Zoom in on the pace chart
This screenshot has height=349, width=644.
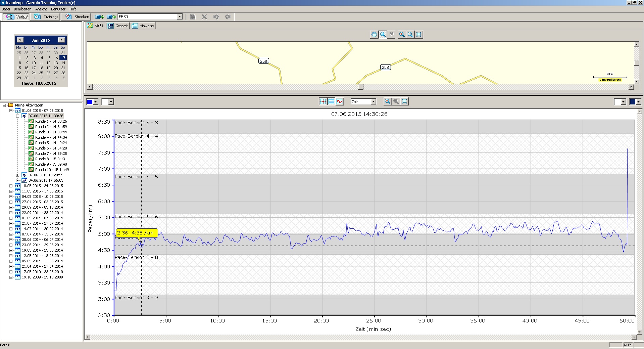(387, 101)
